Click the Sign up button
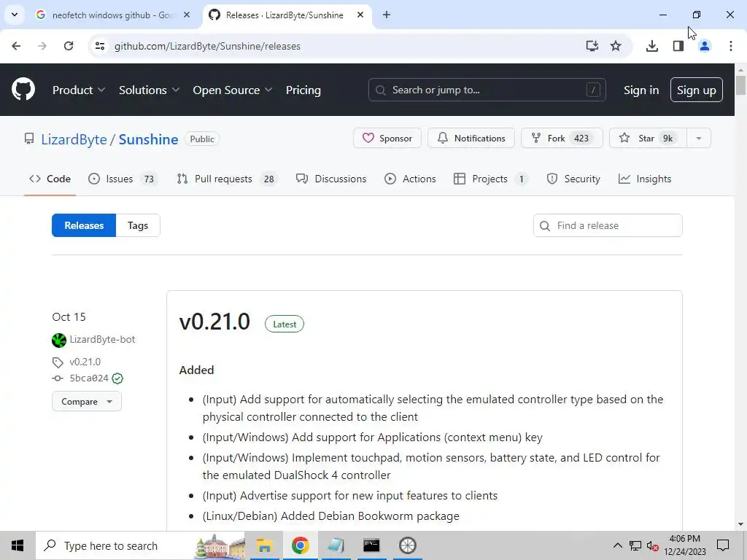 [696, 90]
